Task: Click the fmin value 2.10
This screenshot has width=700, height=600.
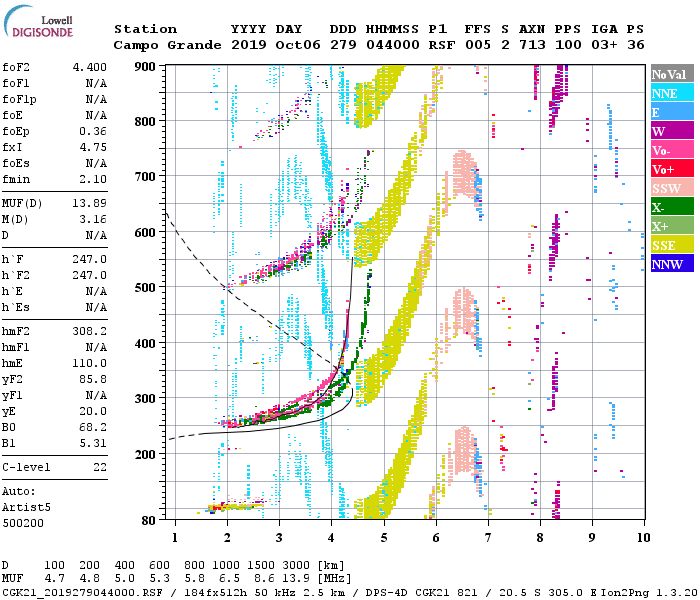Action: coord(93,179)
